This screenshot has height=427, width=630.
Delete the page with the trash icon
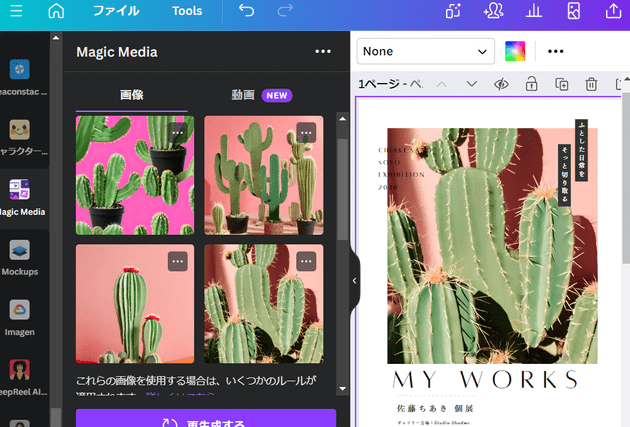(x=592, y=84)
